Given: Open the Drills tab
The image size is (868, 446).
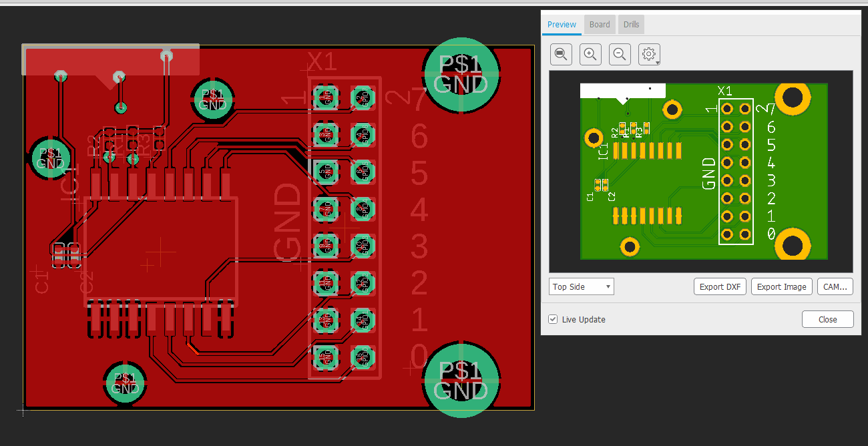Looking at the screenshot, I should 631,25.
